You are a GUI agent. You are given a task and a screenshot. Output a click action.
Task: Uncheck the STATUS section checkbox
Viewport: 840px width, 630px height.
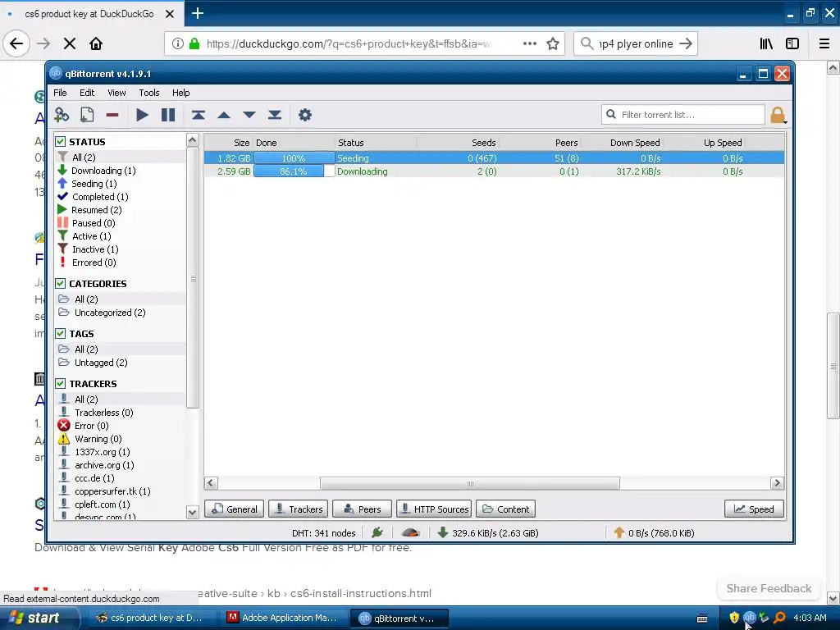[61, 141]
